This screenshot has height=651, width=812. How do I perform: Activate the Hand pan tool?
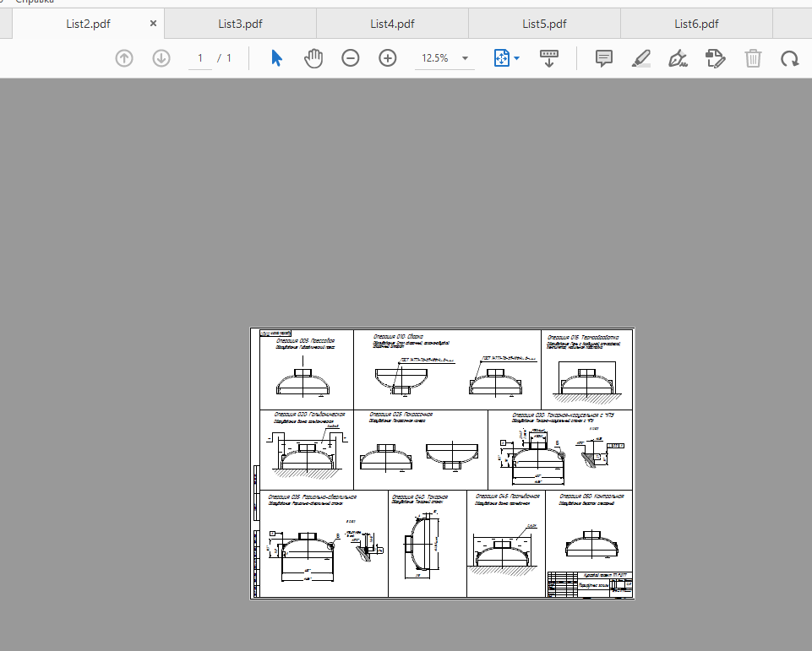tap(313, 58)
